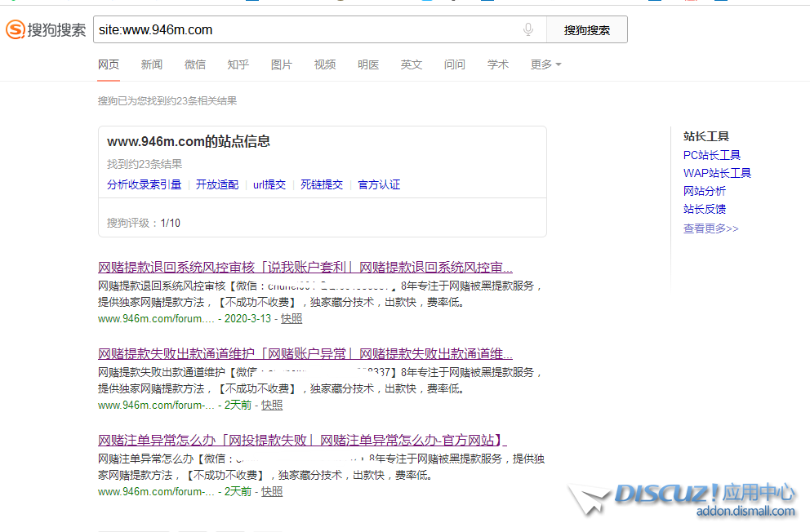Select the 图片 tab
Image resolution: width=810 pixels, height=532 pixels.
pos(281,64)
